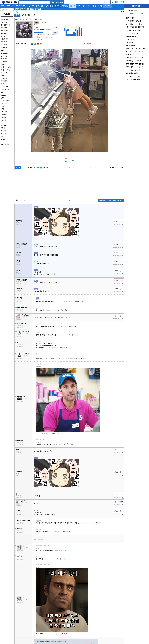Select the 오른쪽 tab in the right sidebar

click(x=131, y=14)
